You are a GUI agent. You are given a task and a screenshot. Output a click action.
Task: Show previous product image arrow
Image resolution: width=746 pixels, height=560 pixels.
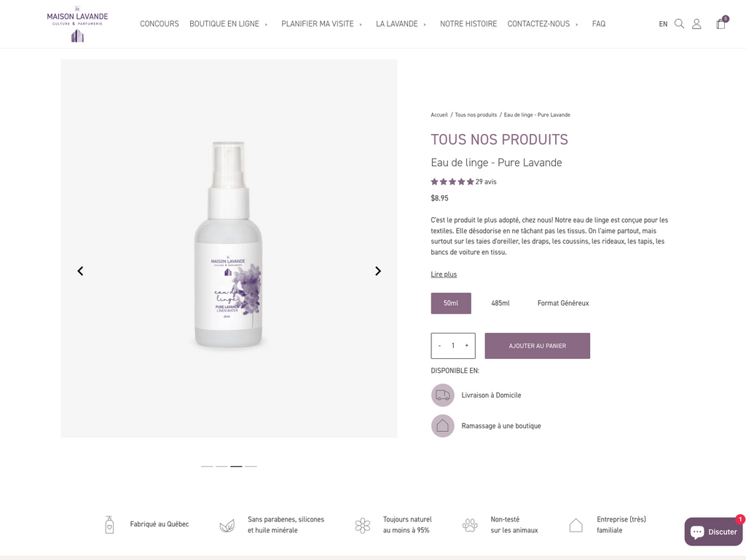(80, 271)
